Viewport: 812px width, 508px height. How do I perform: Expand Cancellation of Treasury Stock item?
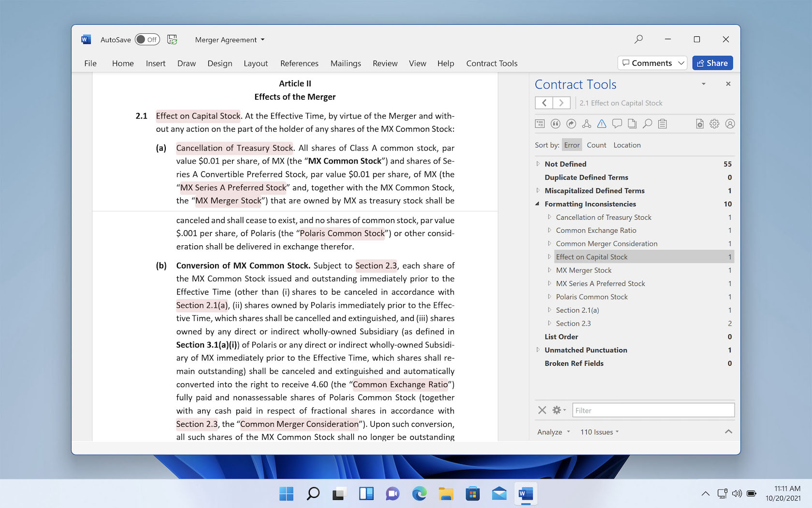[549, 217]
